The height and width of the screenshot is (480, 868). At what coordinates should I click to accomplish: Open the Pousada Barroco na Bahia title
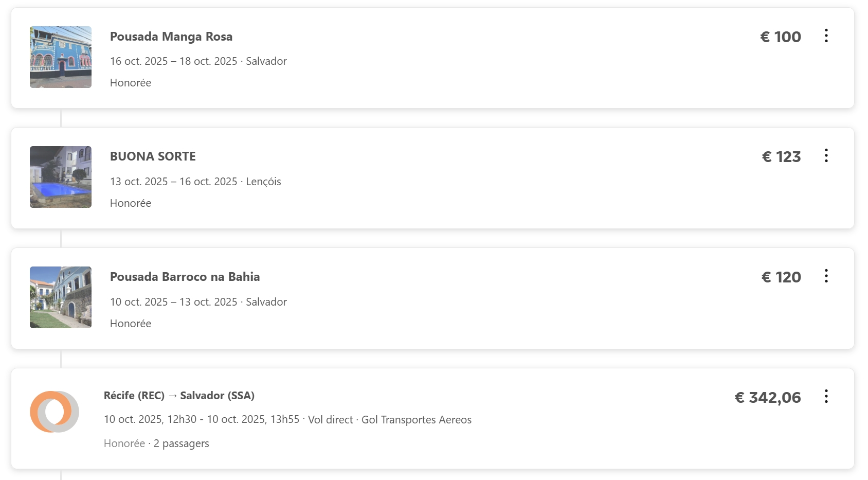185,277
